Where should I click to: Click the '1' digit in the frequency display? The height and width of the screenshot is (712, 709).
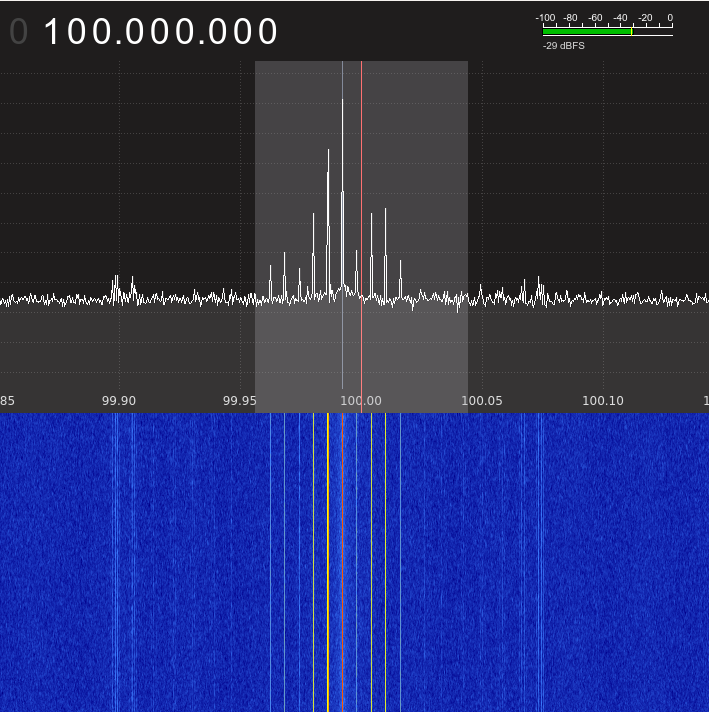(x=54, y=32)
